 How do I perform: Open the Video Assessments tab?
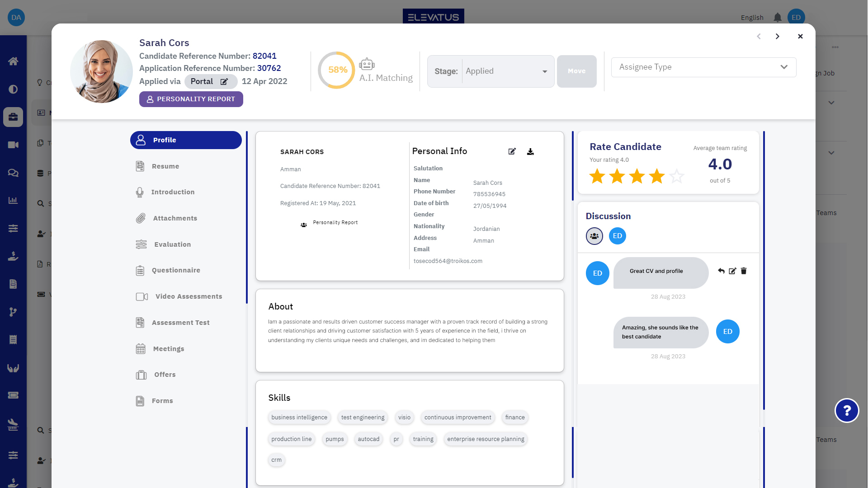pyautogui.click(x=189, y=296)
